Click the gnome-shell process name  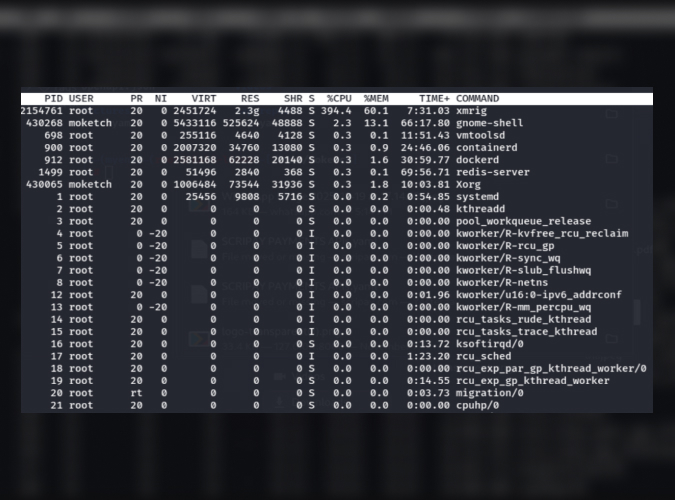489,123
